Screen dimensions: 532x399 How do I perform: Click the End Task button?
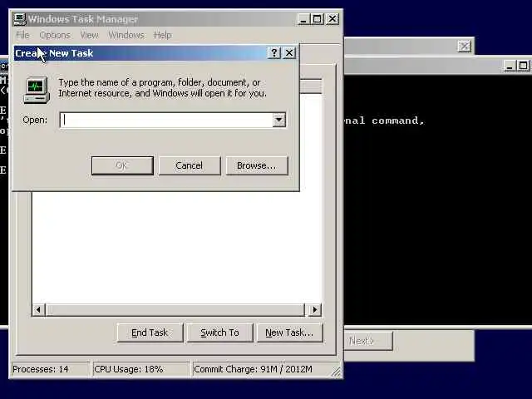[x=150, y=332]
